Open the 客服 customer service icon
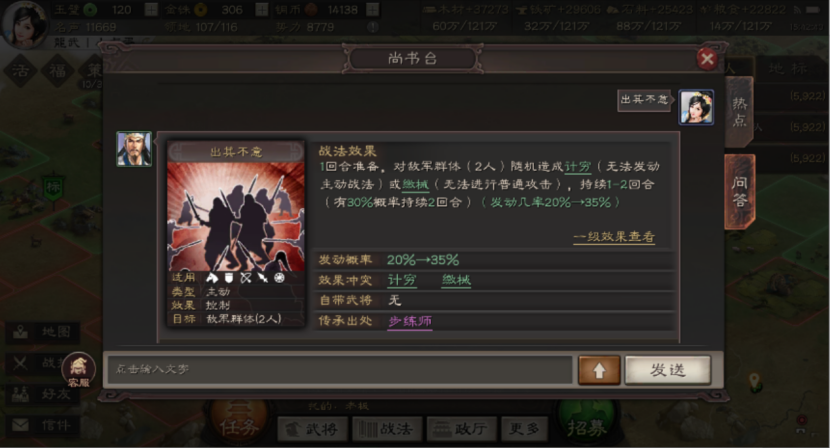This screenshot has width=830, height=448. point(79,369)
